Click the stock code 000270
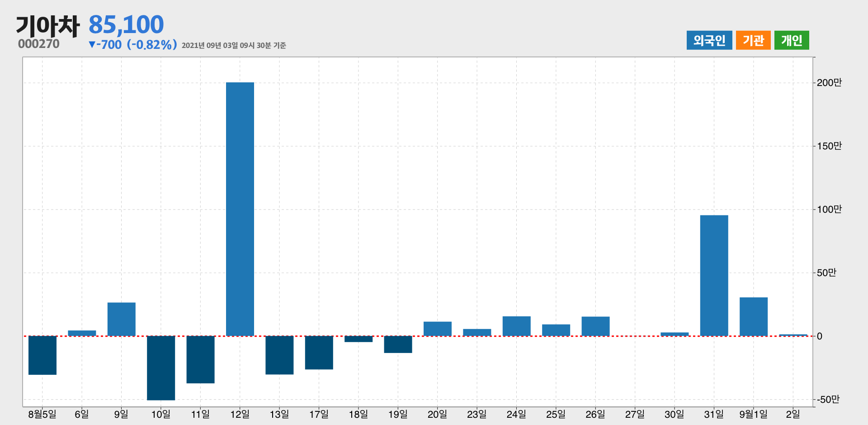868x425 pixels. [x=39, y=44]
